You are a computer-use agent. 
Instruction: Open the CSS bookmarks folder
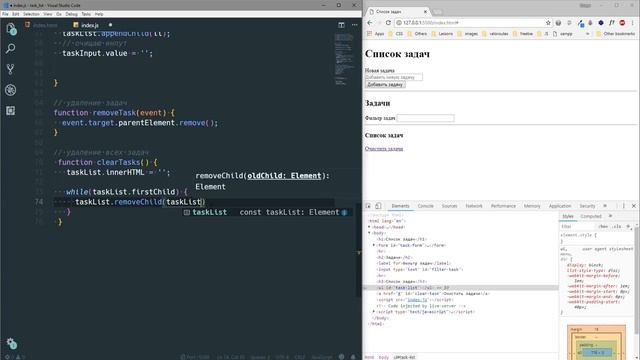396,34
